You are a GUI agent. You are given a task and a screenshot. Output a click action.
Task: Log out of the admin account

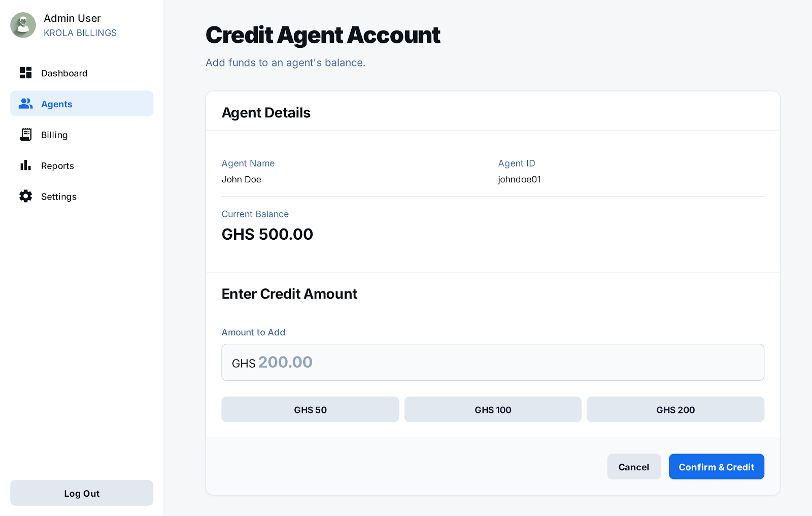82,493
